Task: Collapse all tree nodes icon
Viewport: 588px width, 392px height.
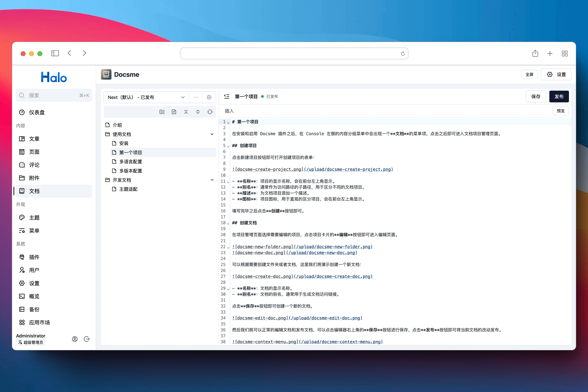Action: pos(186,112)
